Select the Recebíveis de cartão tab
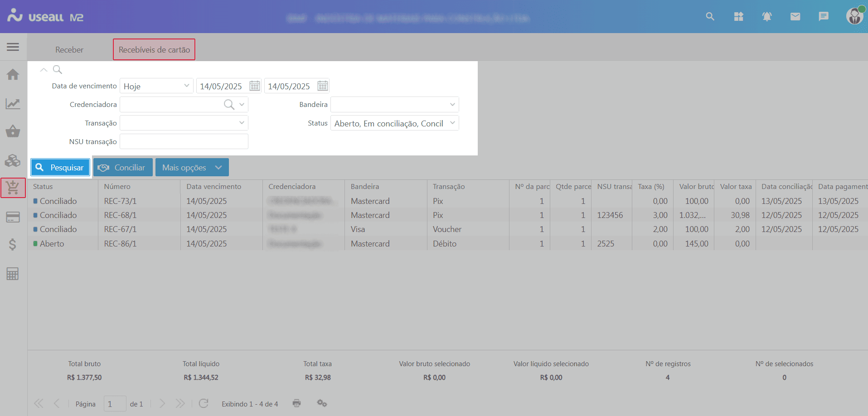The width and height of the screenshot is (868, 416). 154,50
